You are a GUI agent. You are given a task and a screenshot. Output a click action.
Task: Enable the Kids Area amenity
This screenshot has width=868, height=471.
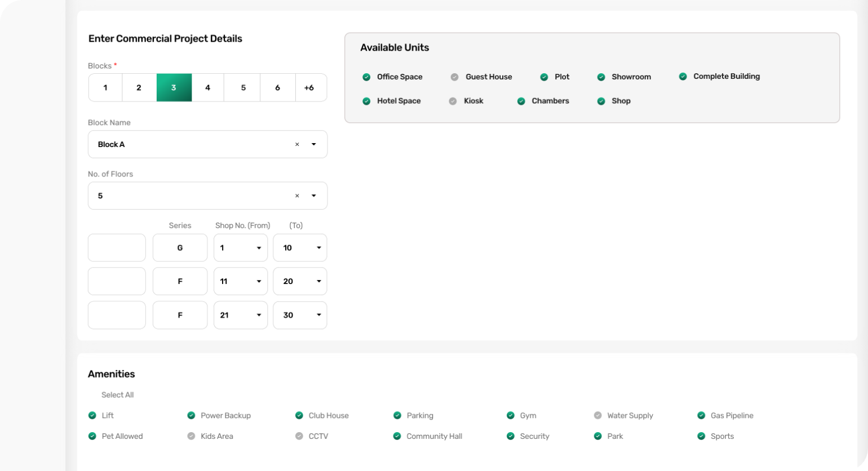click(191, 437)
